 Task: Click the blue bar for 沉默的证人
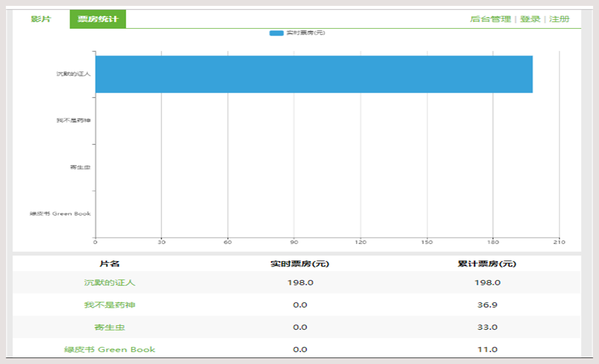314,74
